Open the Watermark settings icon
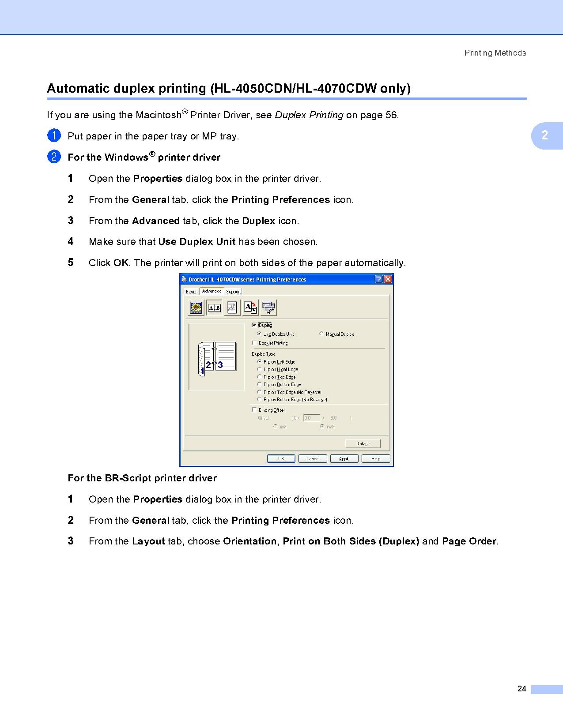This screenshot has width=563, height=728. click(x=232, y=308)
